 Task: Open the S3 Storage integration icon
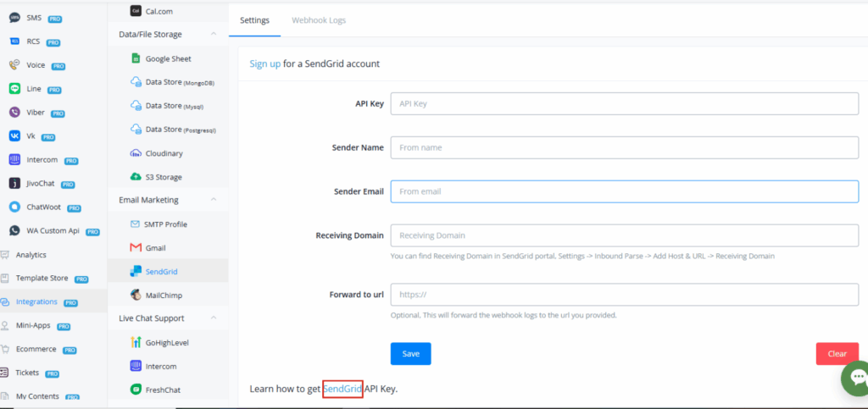(x=136, y=177)
